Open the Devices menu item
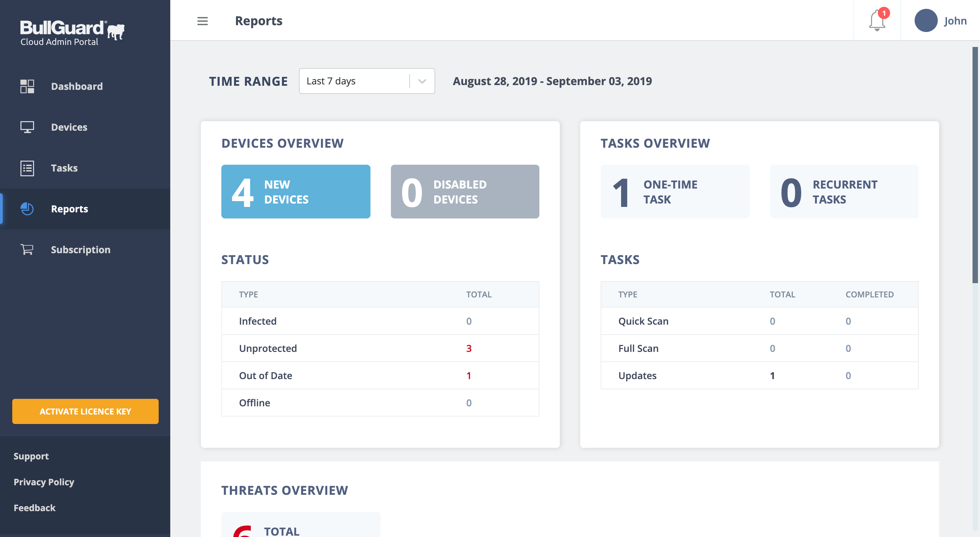The width and height of the screenshot is (980, 537). (x=69, y=127)
